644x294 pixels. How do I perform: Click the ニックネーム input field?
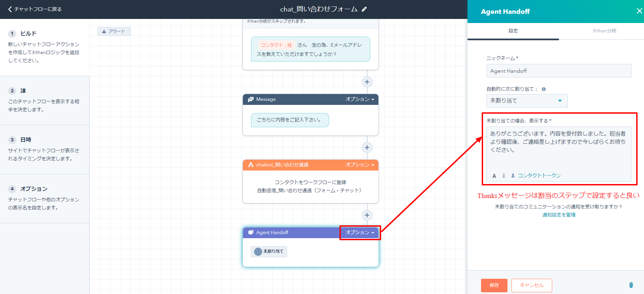click(558, 71)
